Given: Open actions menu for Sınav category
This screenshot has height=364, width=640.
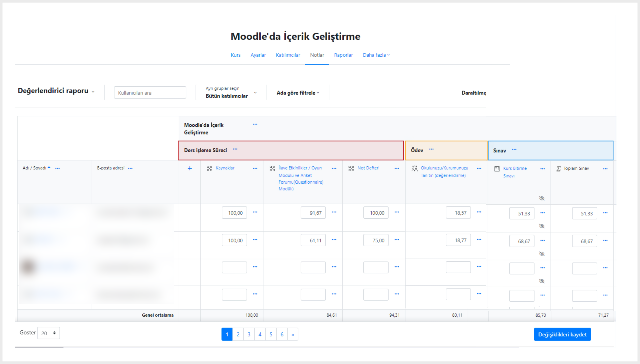Looking at the screenshot, I should [x=514, y=150].
